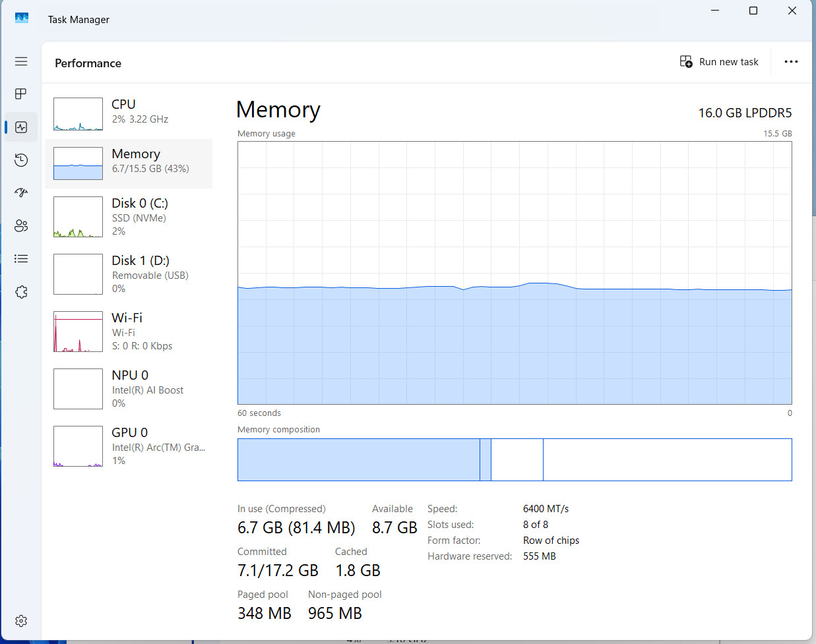Click the Task Manager app icon
Image resolution: width=816 pixels, height=644 pixels.
coord(22,18)
